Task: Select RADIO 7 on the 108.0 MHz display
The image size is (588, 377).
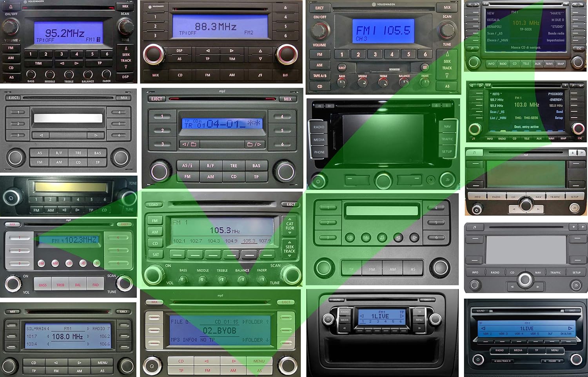Action: pyautogui.click(x=101, y=328)
